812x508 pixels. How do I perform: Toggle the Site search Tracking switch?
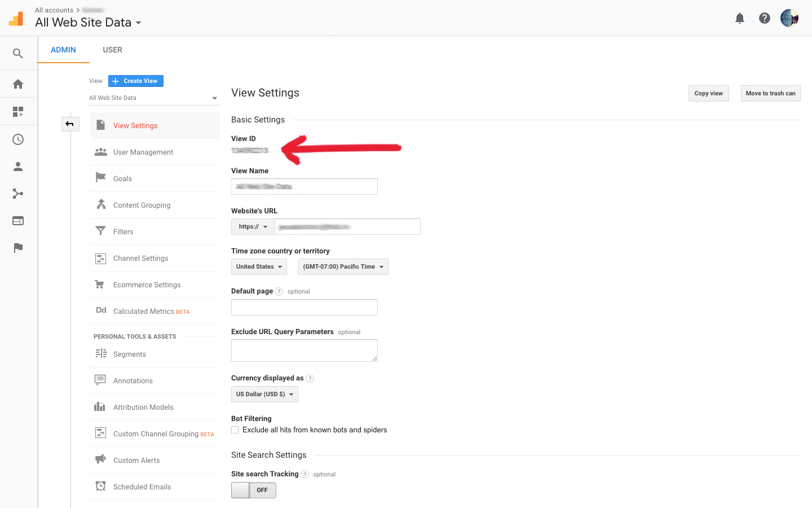[x=254, y=490]
